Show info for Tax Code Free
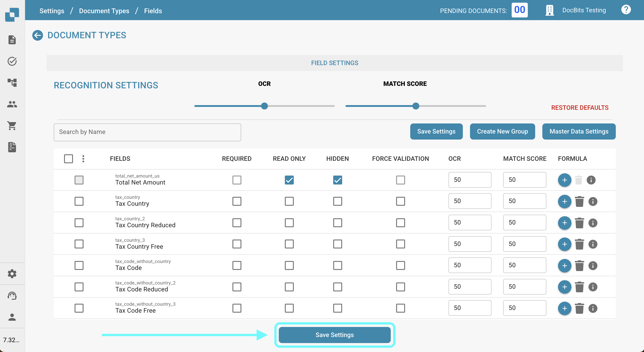Image resolution: width=644 pixels, height=352 pixels. point(592,308)
